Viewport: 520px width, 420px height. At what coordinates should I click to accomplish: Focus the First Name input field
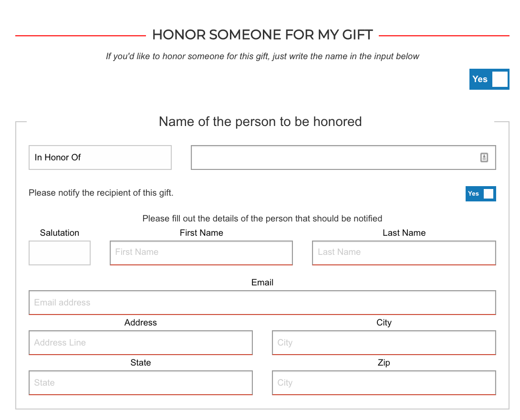pyautogui.click(x=201, y=252)
